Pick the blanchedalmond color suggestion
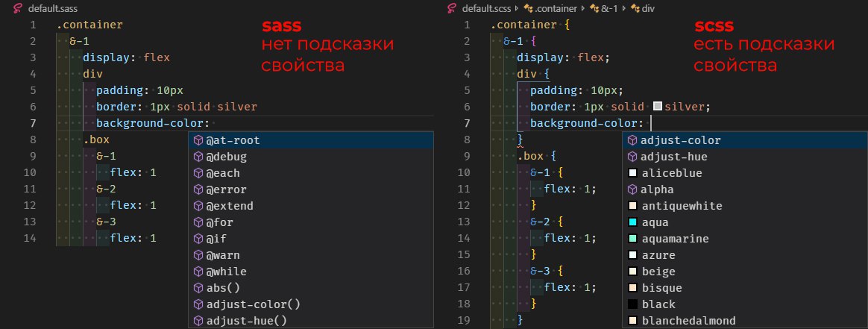 point(745,321)
